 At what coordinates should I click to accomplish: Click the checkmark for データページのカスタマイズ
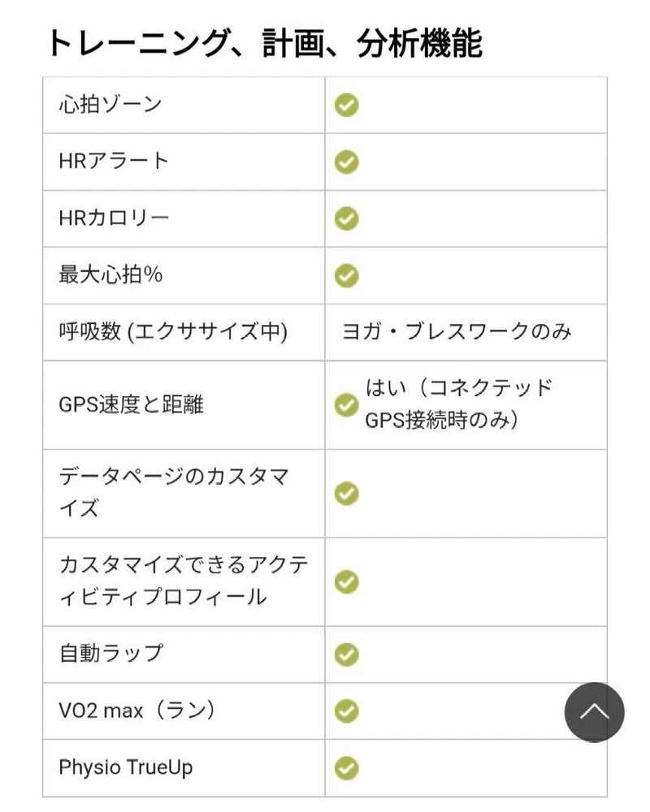click(x=347, y=493)
